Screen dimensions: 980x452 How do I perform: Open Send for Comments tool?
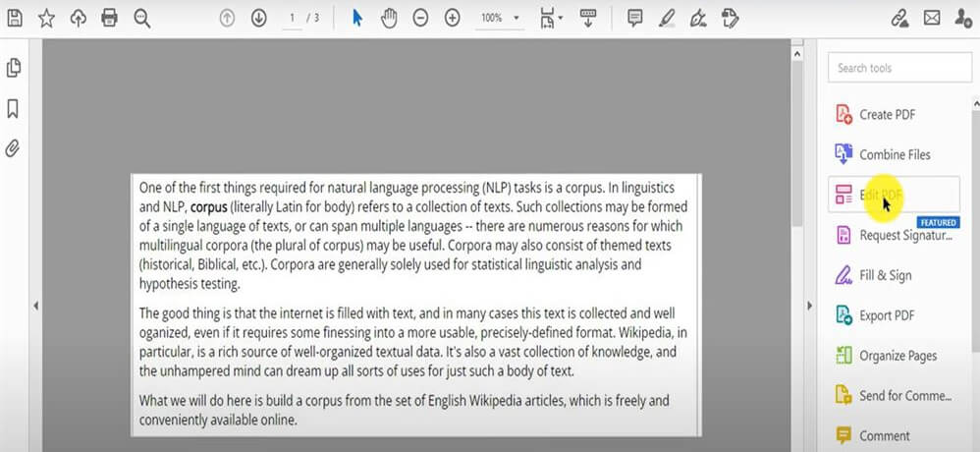(894, 396)
